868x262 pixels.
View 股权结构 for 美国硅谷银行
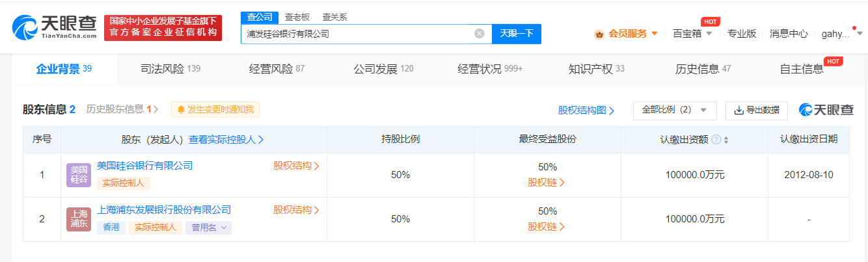click(x=296, y=166)
